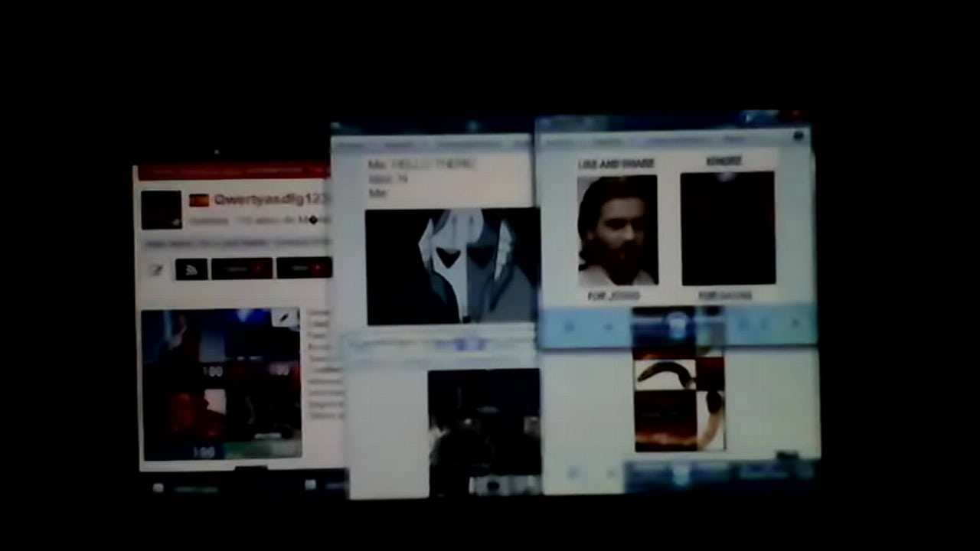Click the round help icon in right window toolbar
The width and height of the screenshot is (980, 551).
pyautogui.click(x=799, y=137)
